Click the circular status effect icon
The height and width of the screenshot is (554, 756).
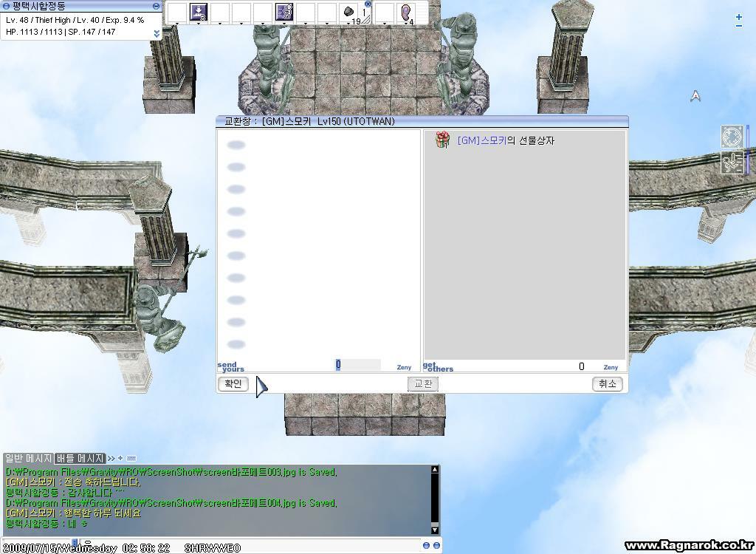click(x=732, y=137)
